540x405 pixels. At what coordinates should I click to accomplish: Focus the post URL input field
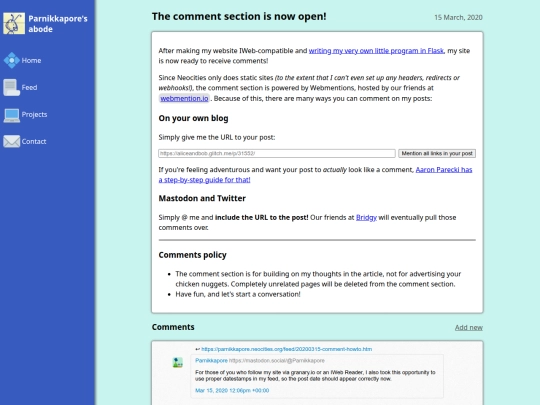[x=277, y=153]
